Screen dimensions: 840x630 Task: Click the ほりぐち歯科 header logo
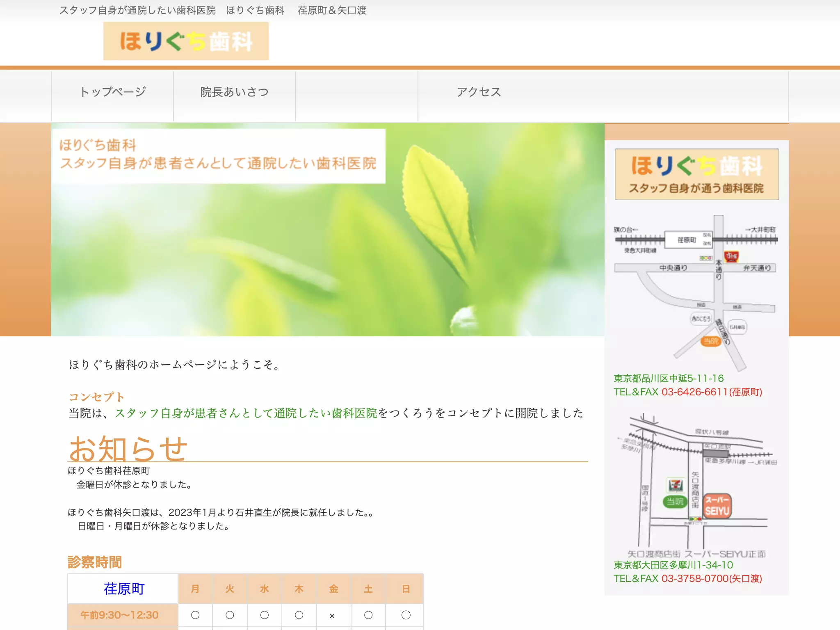tap(186, 41)
